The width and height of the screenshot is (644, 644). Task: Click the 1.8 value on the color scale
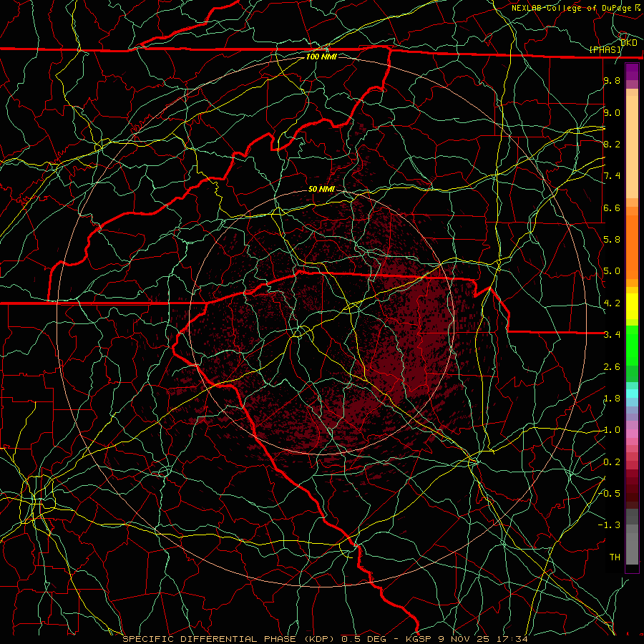(x=612, y=399)
